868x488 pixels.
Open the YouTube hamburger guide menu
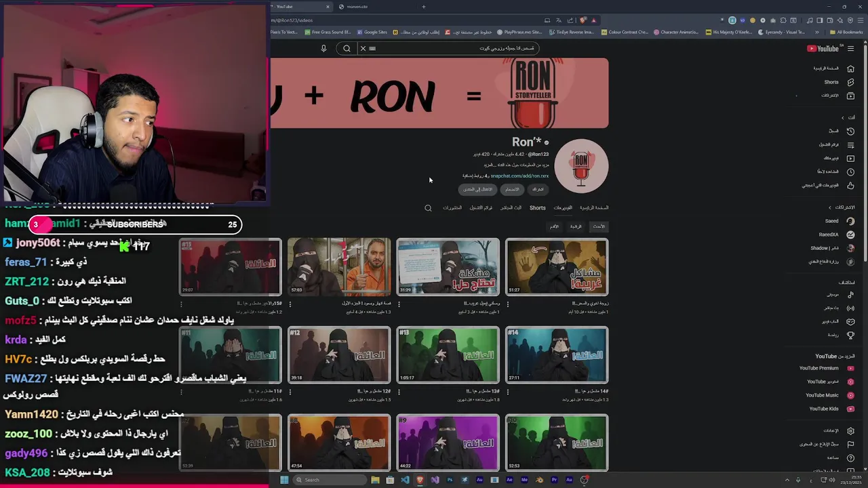click(x=850, y=48)
